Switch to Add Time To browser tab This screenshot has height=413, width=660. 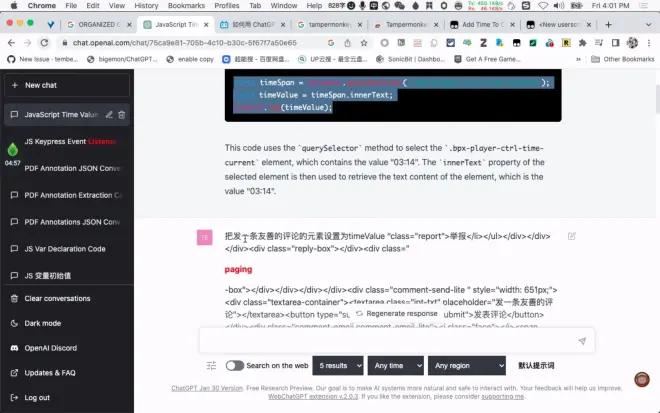tap(483, 24)
